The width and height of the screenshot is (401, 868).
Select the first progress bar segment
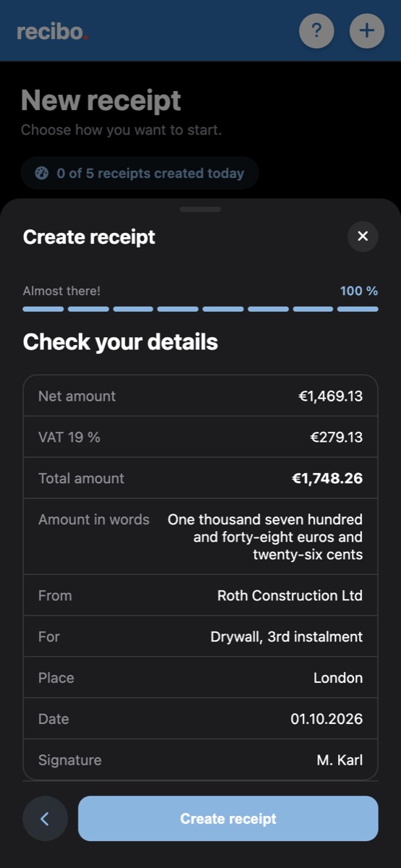[x=43, y=309]
